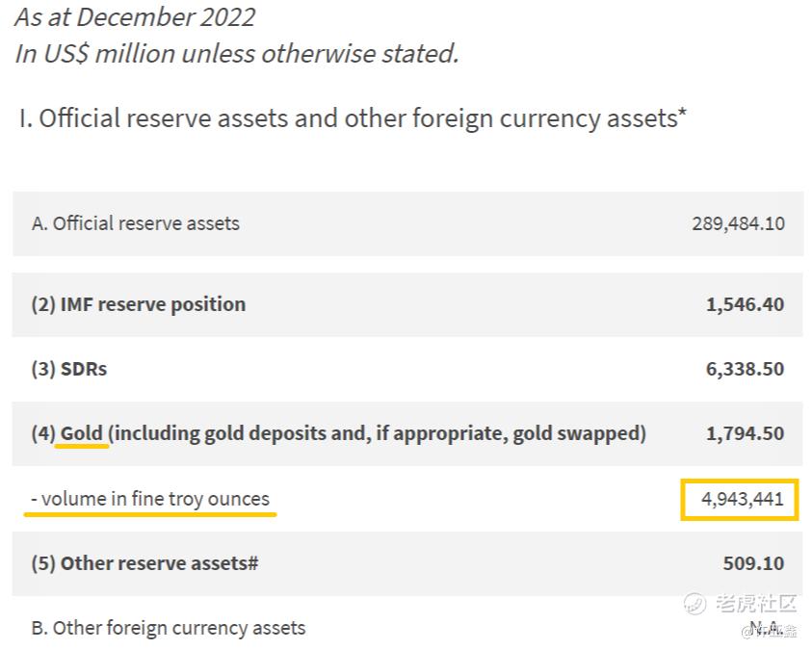Select the "(5) Other reserve assets#" label
The image size is (812, 650).
pos(144,563)
